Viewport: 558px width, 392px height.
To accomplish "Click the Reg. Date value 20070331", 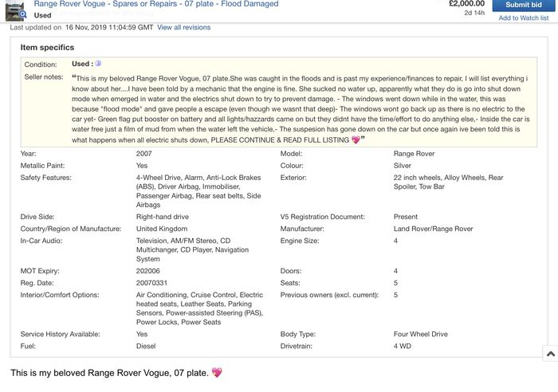I will [x=151, y=283].
